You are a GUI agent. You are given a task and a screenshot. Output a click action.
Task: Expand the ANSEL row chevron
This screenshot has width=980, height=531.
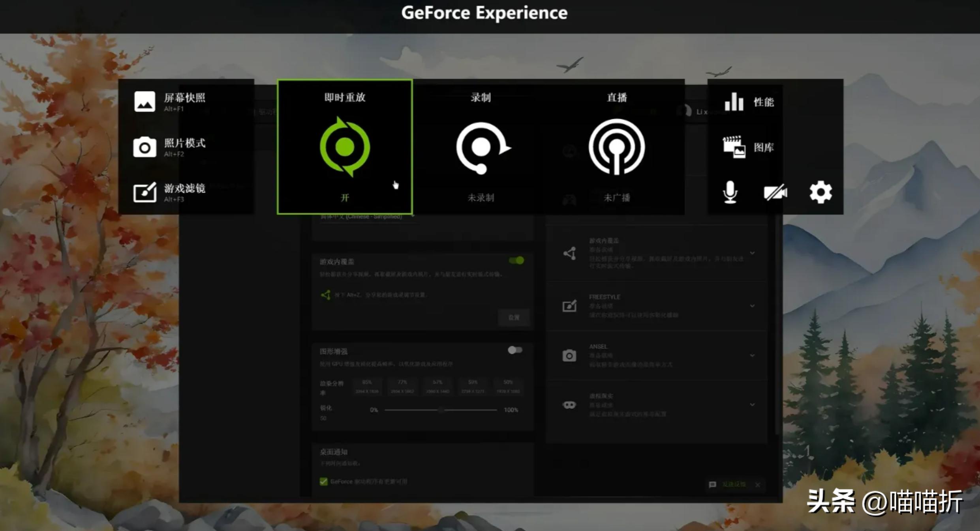point(752,355)
